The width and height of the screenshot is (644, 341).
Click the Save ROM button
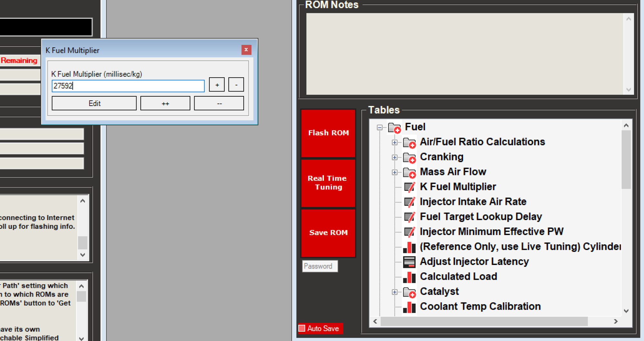[x=328, y=232]
